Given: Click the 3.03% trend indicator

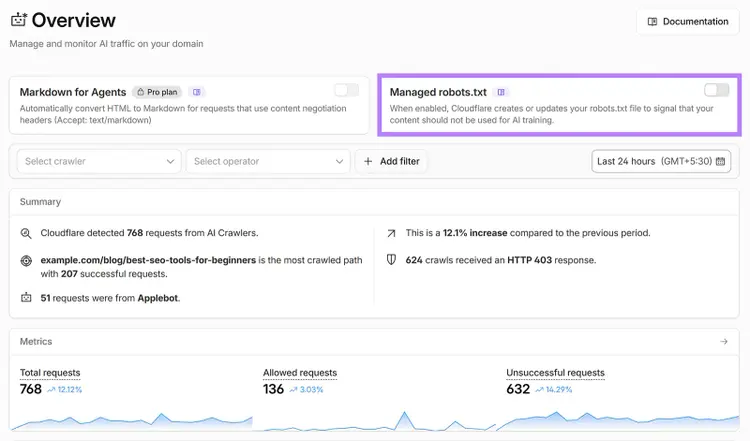Looking at the screenshot, I should coord(307,390).
